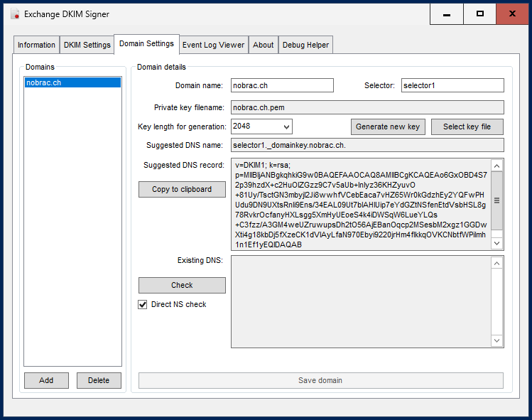Screen dimensions: 532x420
Task: Minimize the Exchange DKIM Signer window
Action: [447, 14]
